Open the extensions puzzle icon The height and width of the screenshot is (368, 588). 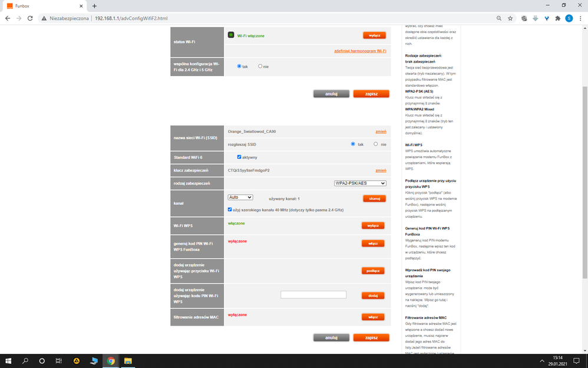[557, 18]
